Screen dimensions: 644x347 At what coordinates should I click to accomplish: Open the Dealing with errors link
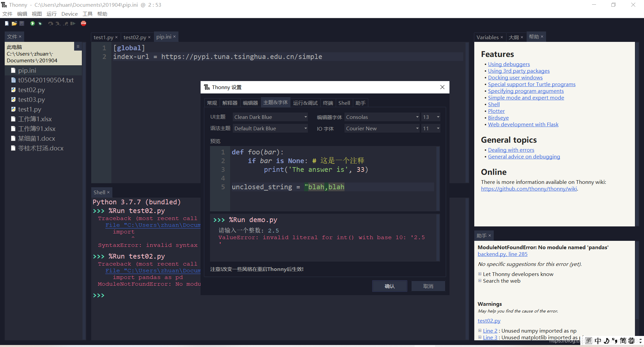(511, 150)
